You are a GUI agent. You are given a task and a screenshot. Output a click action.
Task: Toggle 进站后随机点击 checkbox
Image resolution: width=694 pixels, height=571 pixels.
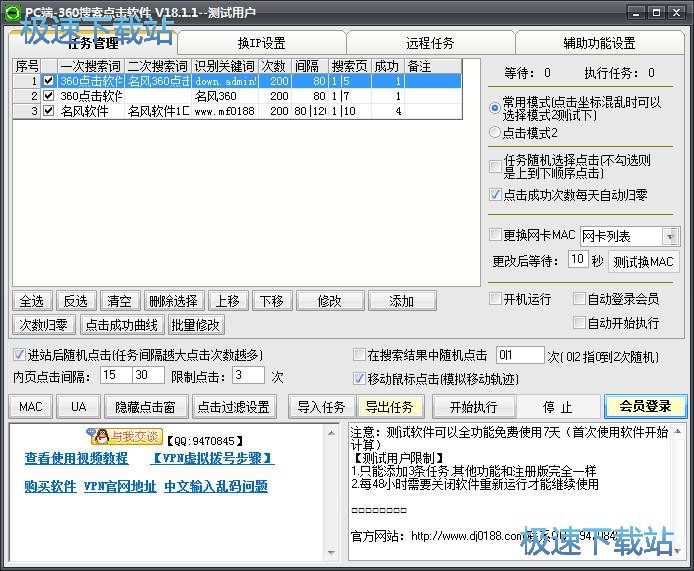[x=19, y=355]
